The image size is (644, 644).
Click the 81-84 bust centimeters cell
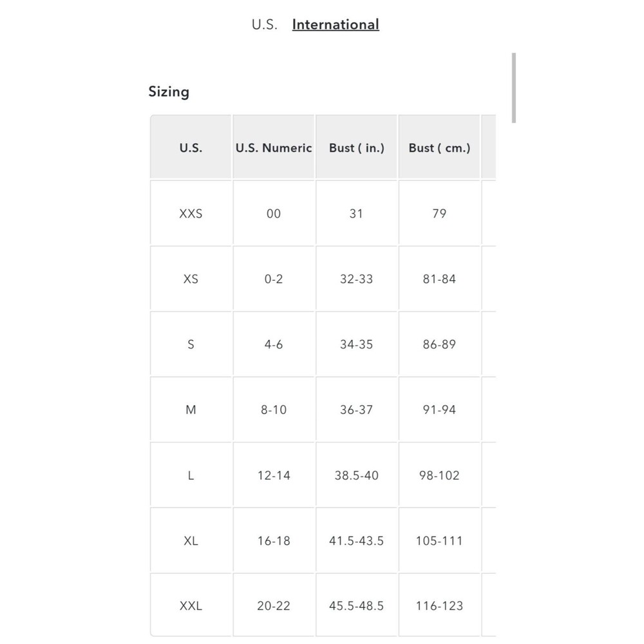pyautogui.click(x=439, y=278)
